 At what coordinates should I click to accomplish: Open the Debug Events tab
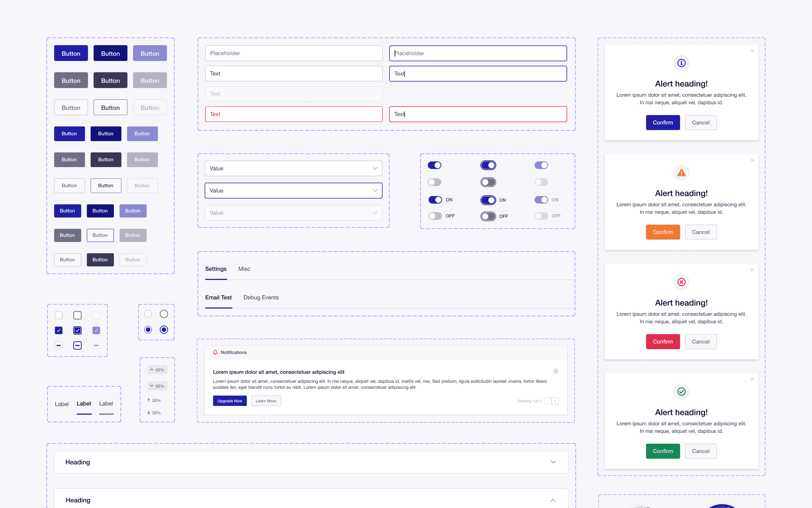click(x=261, y=297)
